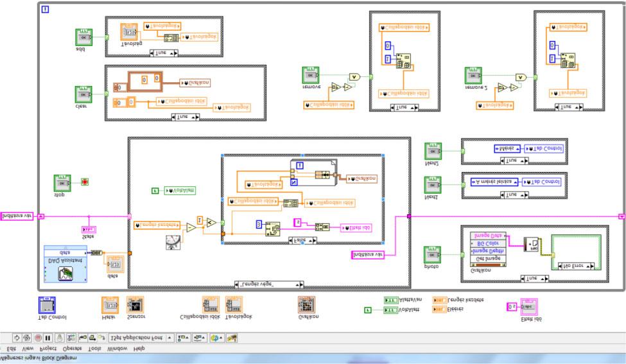
Task: Open the Help menu
Action: (139, 349)
